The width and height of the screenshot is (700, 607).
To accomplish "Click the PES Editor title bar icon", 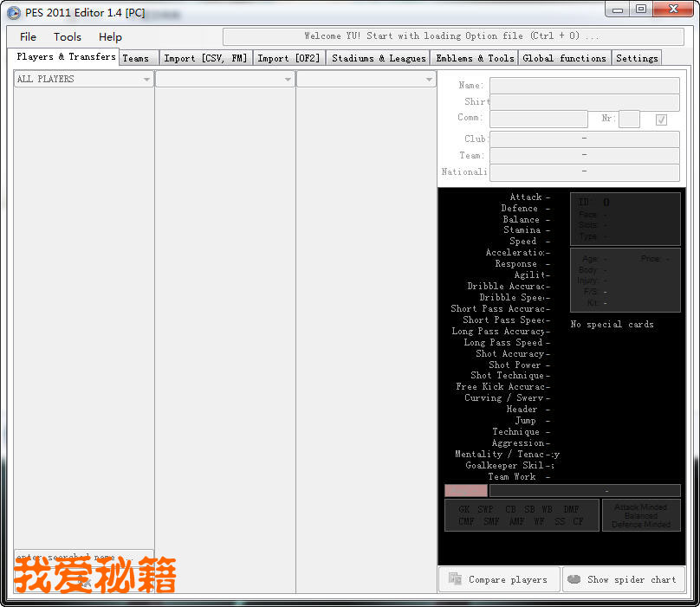I will pyautogui.click(x=14, y=12).
